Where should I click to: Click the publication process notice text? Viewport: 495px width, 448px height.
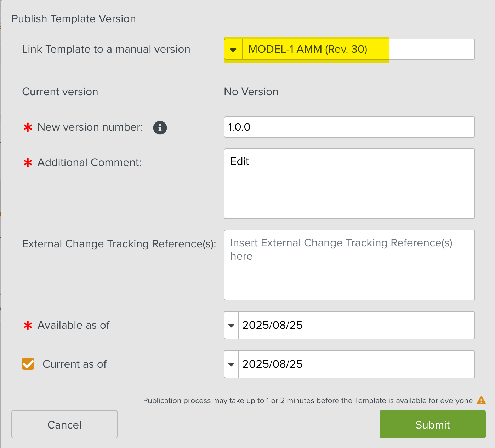coord(308,401)
